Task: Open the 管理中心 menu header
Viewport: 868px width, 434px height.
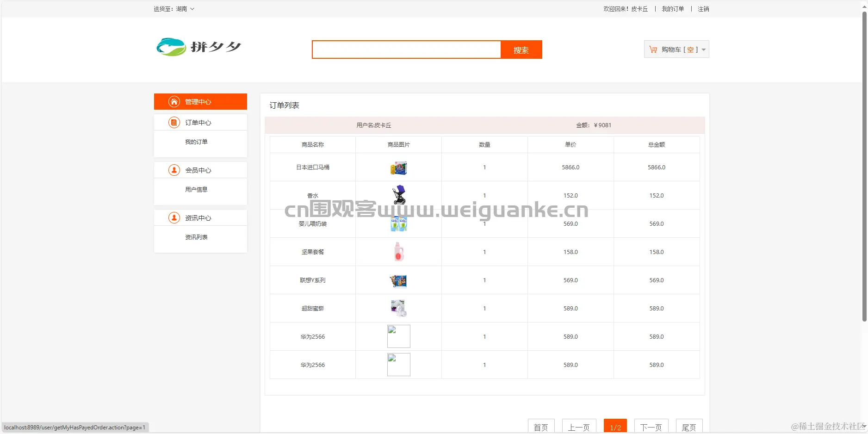Action: pyautogui.click(x=200, y=102)
